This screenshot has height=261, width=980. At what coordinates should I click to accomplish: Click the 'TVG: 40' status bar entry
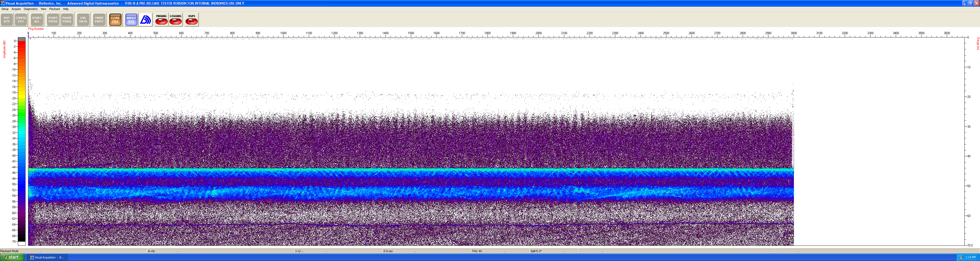coord(477,251)
